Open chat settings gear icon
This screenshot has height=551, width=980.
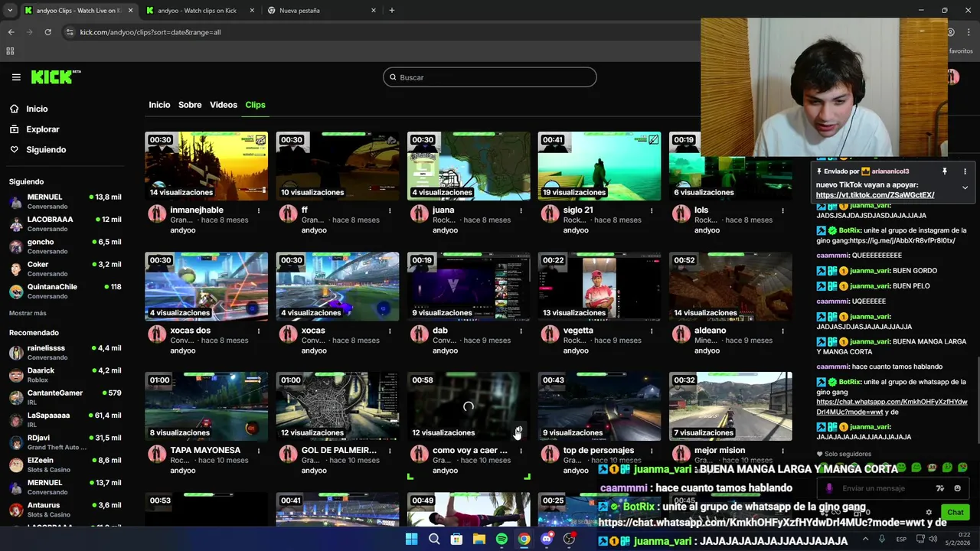pos(929,513)
